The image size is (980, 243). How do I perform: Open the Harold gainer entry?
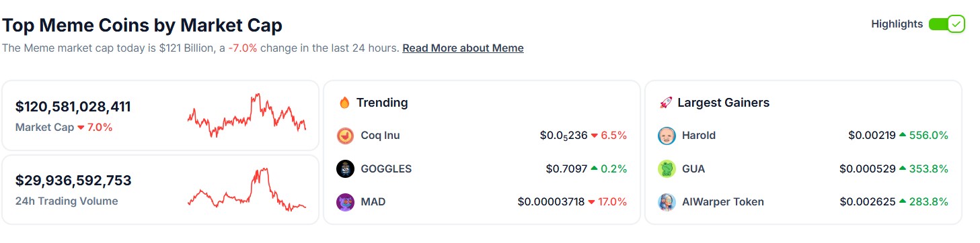click(803, 136)
